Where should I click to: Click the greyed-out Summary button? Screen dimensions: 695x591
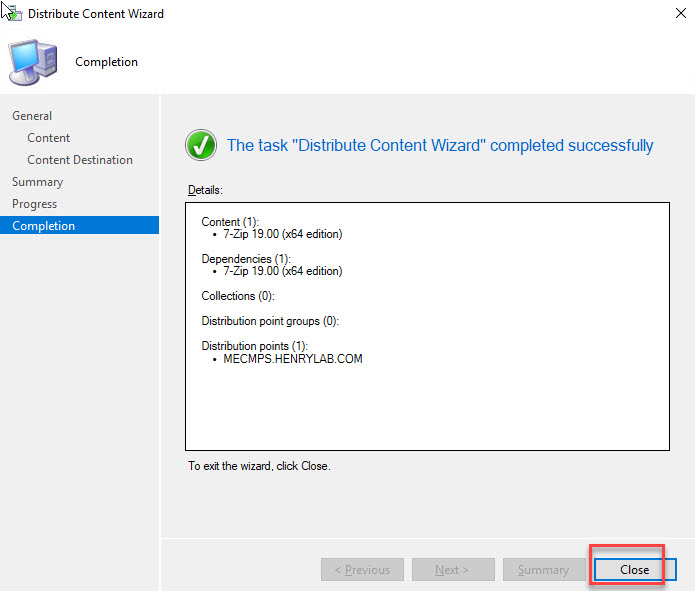pos(543,570)
